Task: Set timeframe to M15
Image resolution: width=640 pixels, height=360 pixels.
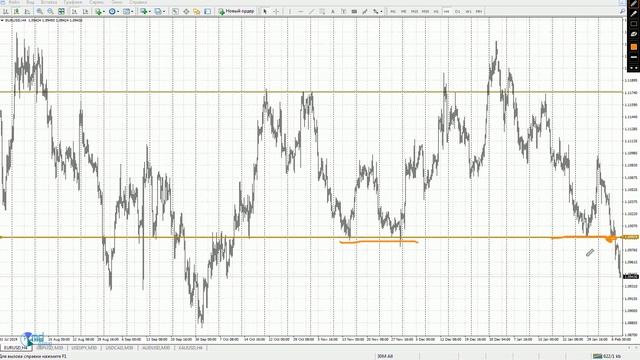Action: (414, 11)
